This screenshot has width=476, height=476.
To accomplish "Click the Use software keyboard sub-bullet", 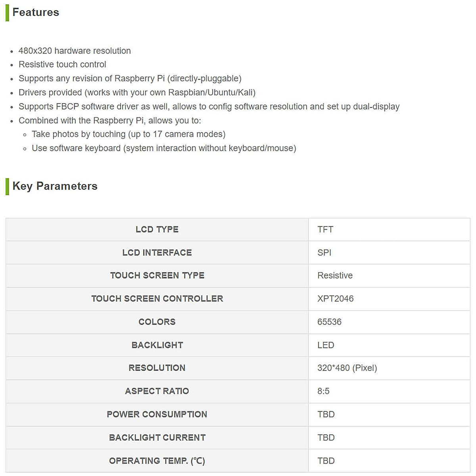I will coord(164,148).
